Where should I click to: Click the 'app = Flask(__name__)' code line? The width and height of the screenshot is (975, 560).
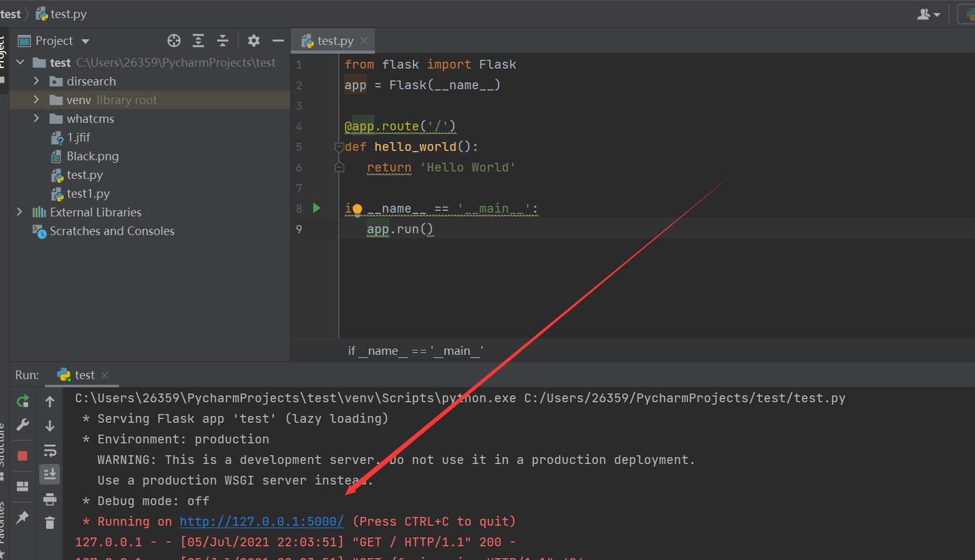coord(422,85)
